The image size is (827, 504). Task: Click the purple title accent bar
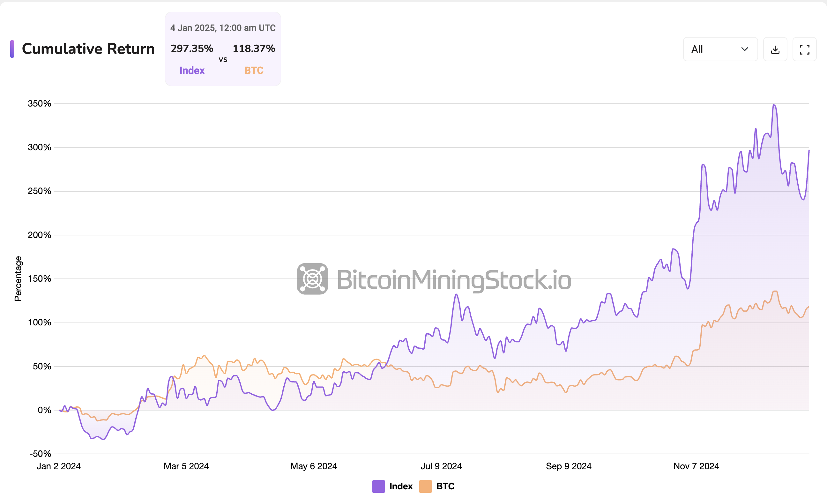(x=12, y=49)
